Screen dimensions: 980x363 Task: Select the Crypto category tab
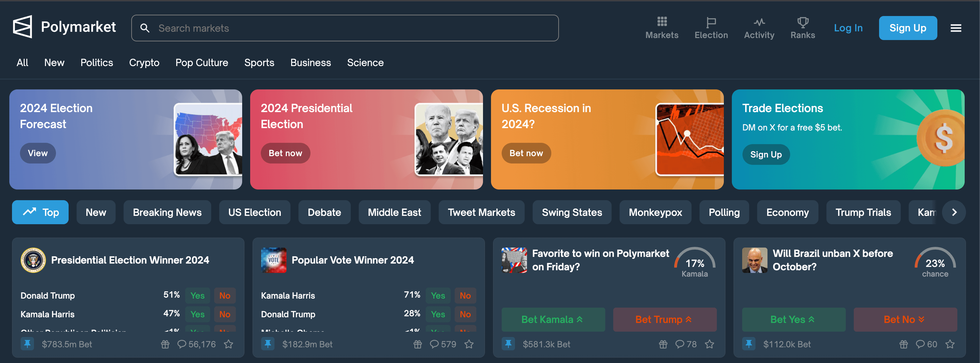point(144,62)
